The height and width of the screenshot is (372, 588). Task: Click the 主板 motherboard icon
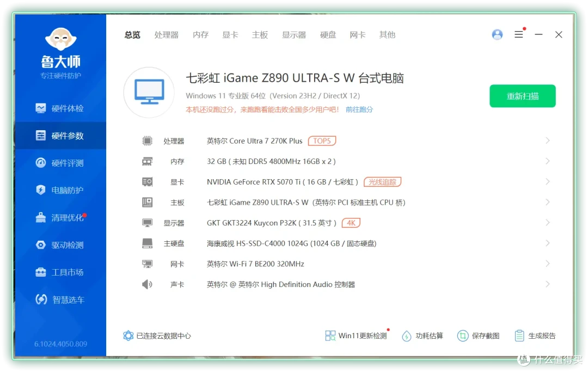[147, 203]
